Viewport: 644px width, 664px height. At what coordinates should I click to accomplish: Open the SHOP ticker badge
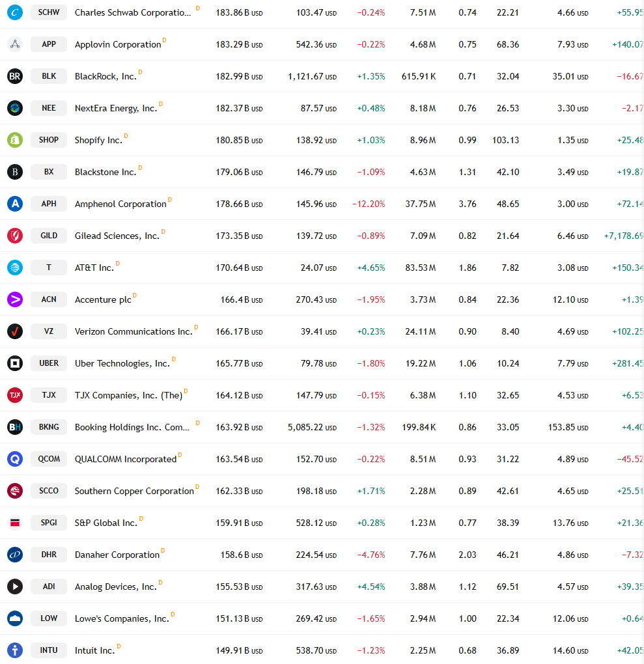click(x=49, y=140)
